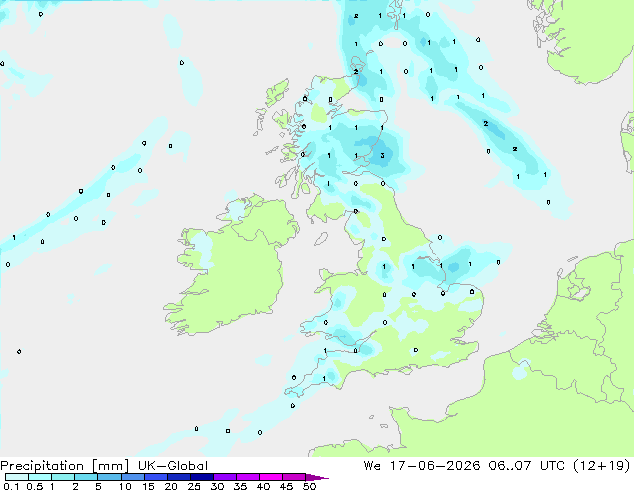Click the 0.1–0.5 mm legend color swatch
This screenshot has height=490, width=634.
[x=17, y=477]
